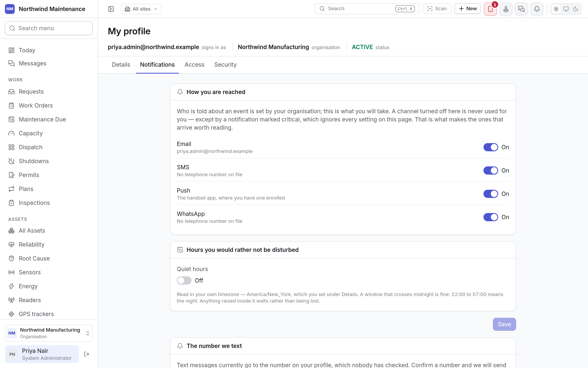Open Messages in sidebar
This screenshot has width=588, height=368.
(49, 63)
